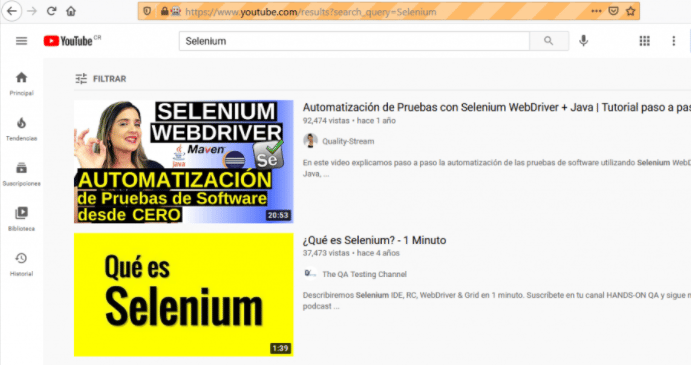
Task: Bookmark page with the star icon
Action: click(631, 11)
